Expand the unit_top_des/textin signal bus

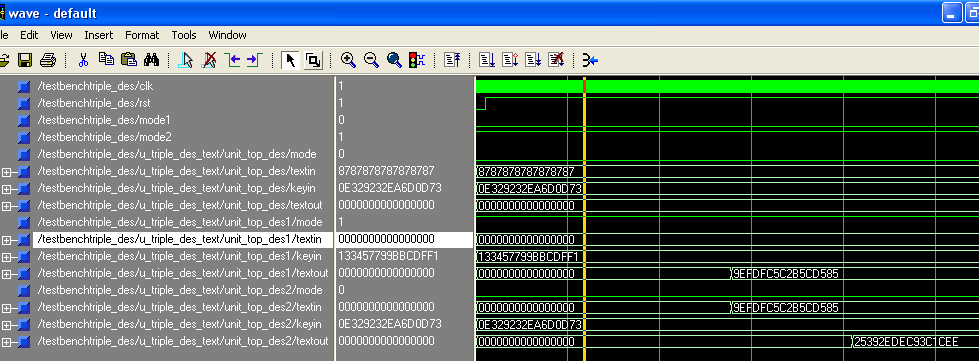click(x=6, y=171)
